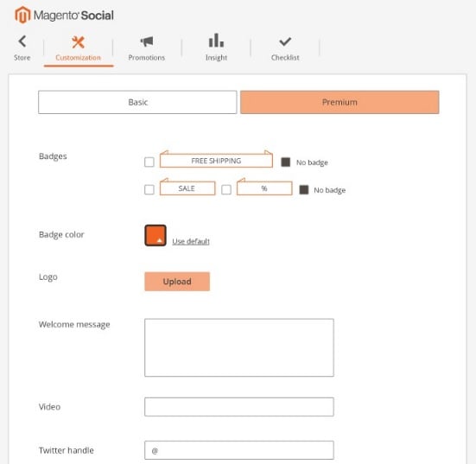Click the Twitter handle input field
476x464 pixels.
(239, 450)
